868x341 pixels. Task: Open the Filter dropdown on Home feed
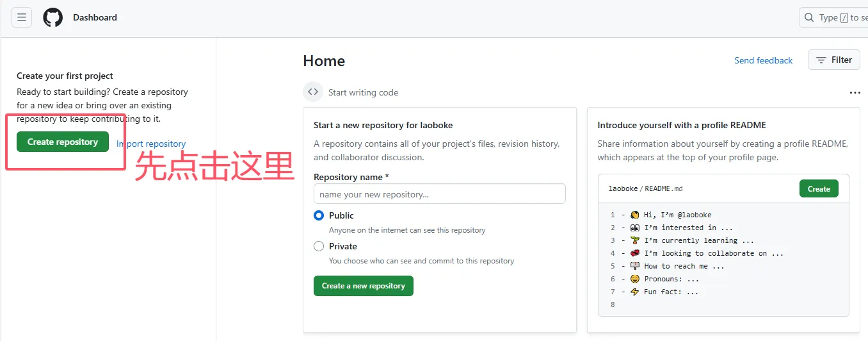[x=834, y=60]
